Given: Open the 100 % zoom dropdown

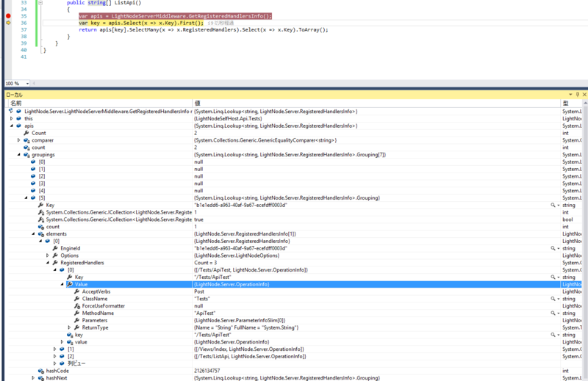Looking at the screenshot, I should point(27,84).
